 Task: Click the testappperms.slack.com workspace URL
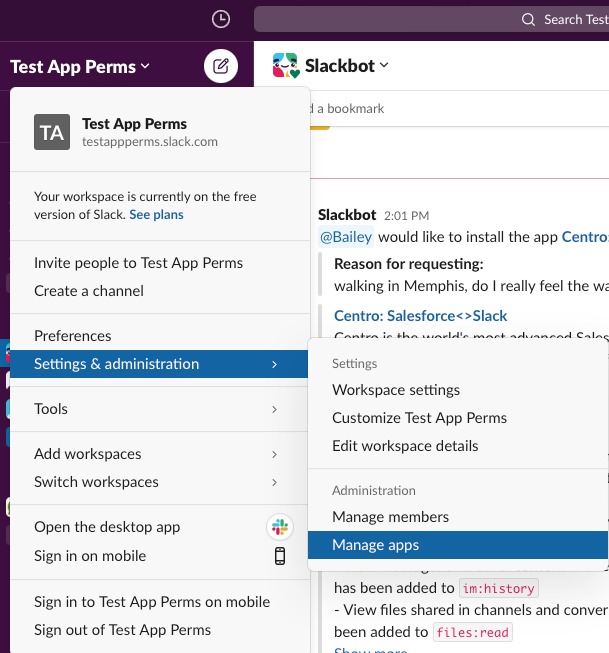[x=150, y=142]
